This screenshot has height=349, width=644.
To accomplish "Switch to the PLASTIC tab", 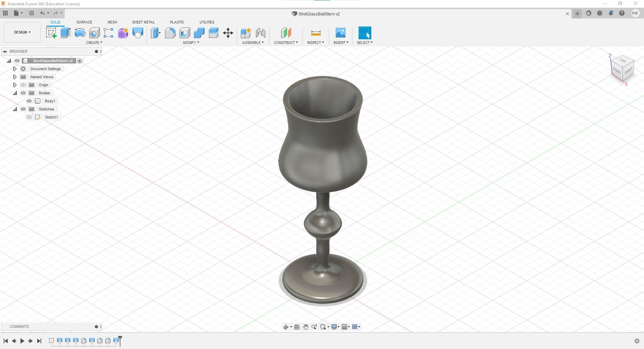I will click(177, 22).
